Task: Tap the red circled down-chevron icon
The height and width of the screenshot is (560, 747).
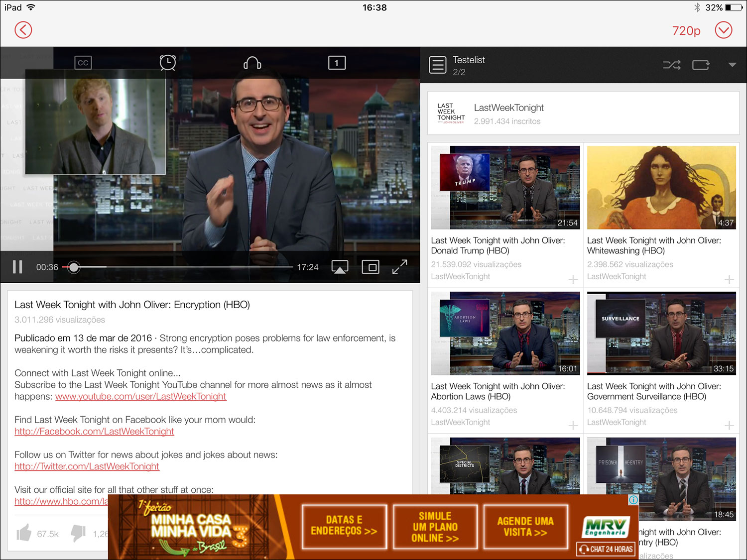Action: coord(724,30)
